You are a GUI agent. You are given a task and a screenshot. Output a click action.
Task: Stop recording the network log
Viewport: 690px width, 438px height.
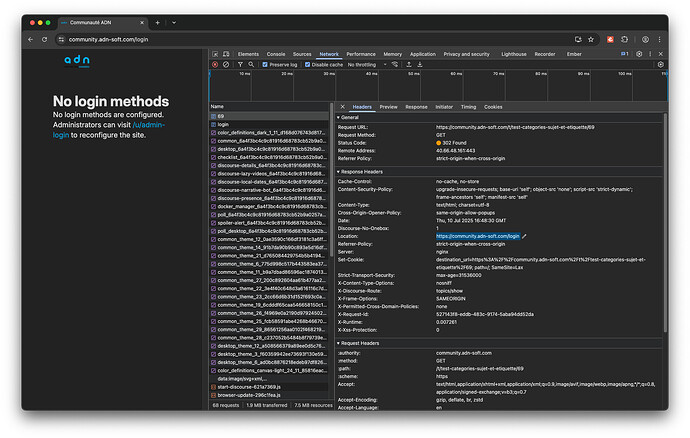[x=215, y=65]
